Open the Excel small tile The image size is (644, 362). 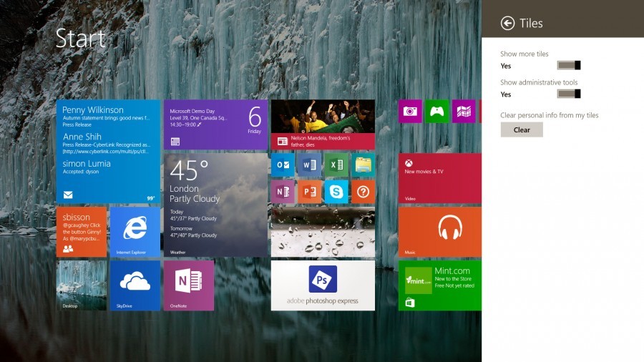(336, 165)
